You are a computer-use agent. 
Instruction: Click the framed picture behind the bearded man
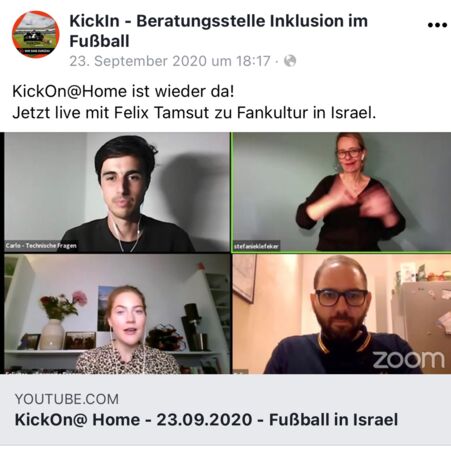pyautogui.click(x=244, y=277)
